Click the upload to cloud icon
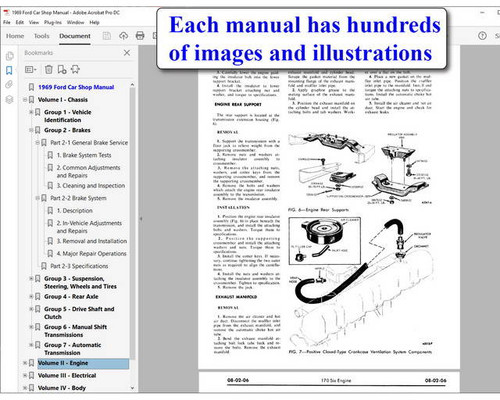Viewport: 500px width, 400px height. point(123,36)
